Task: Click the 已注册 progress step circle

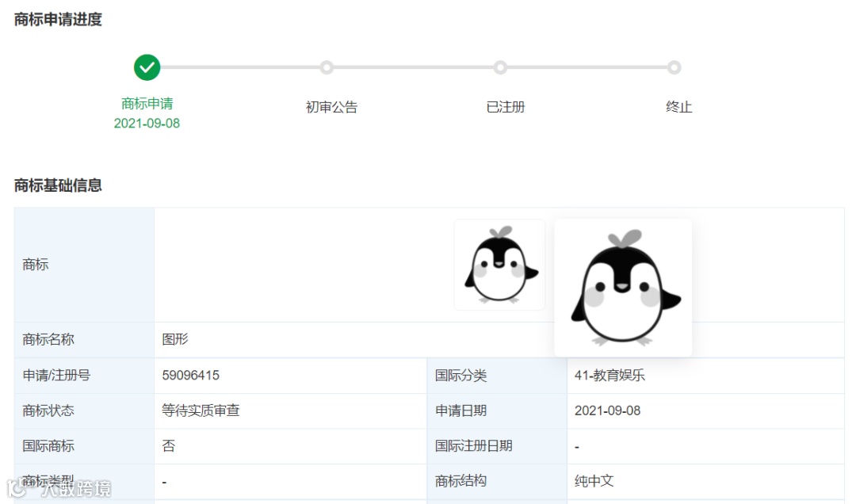Action: click(x=500, y=67)
